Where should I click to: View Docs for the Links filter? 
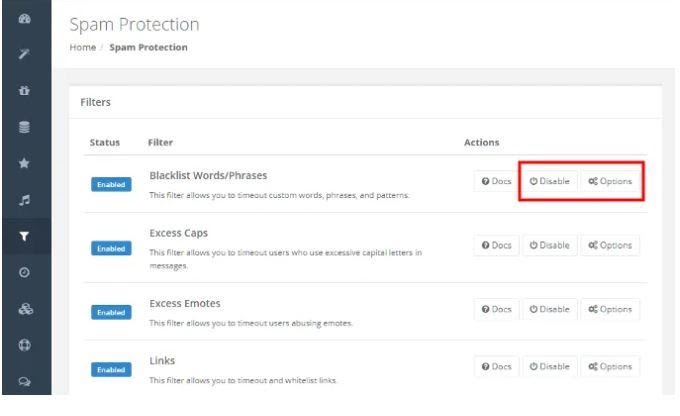click(497, 367)
